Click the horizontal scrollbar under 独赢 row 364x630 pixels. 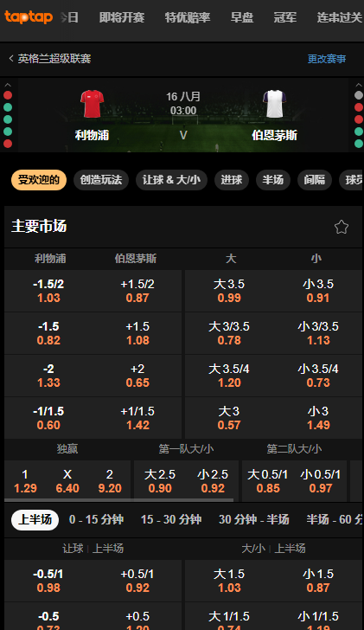[x=118, y=500]
